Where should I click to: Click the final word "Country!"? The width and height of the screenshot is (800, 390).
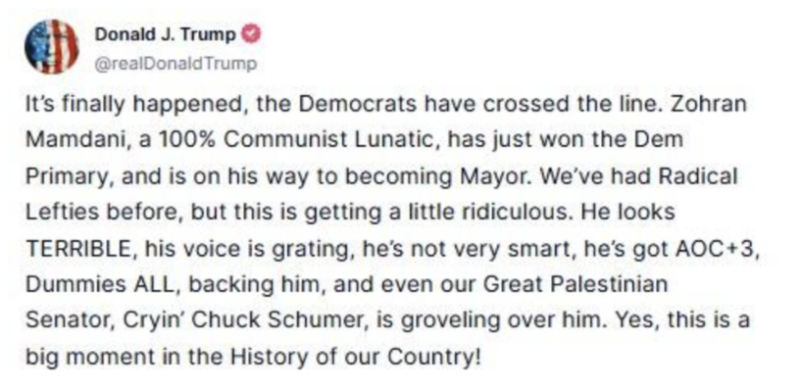coord(434,357)
